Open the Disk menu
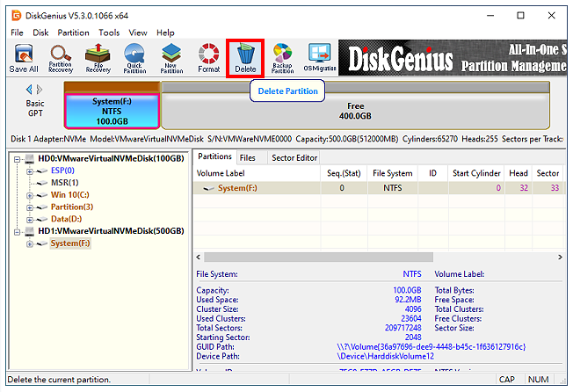The image size is (573, 392). pyautogui.click(x=40, y=33)
